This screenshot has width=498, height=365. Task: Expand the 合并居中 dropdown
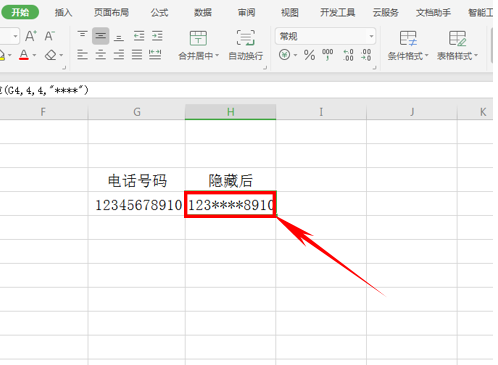[x=217, y=55]
